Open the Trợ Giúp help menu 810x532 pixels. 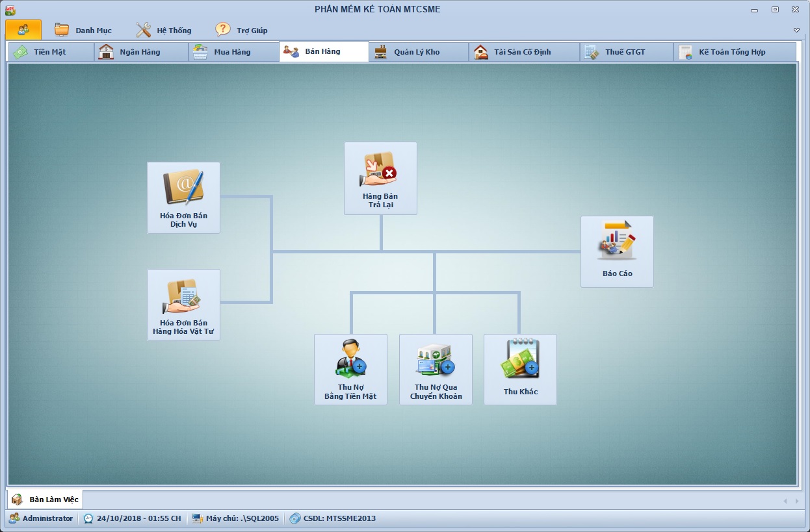tap(242, 30)
